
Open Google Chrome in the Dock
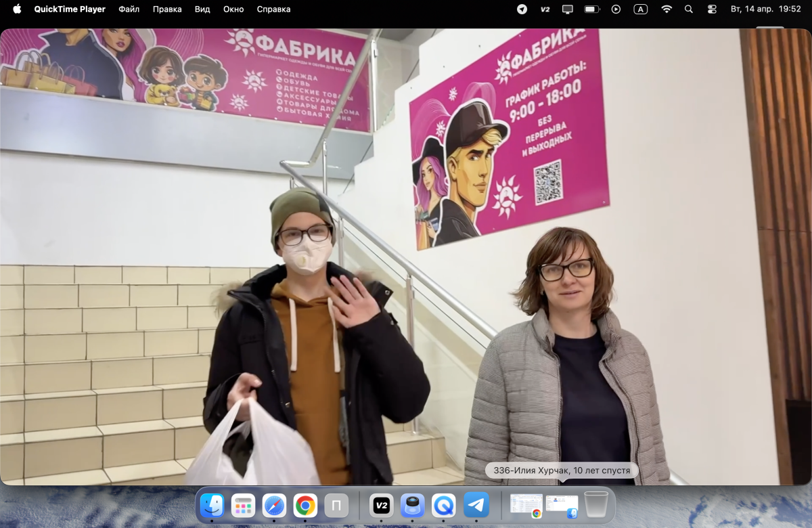[305, 505]
